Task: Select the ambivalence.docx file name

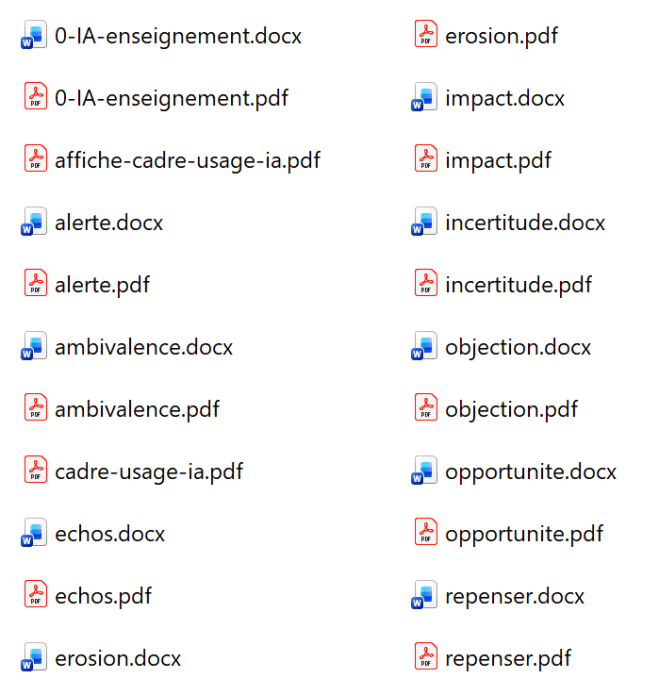Action: [x=143, y=347]
